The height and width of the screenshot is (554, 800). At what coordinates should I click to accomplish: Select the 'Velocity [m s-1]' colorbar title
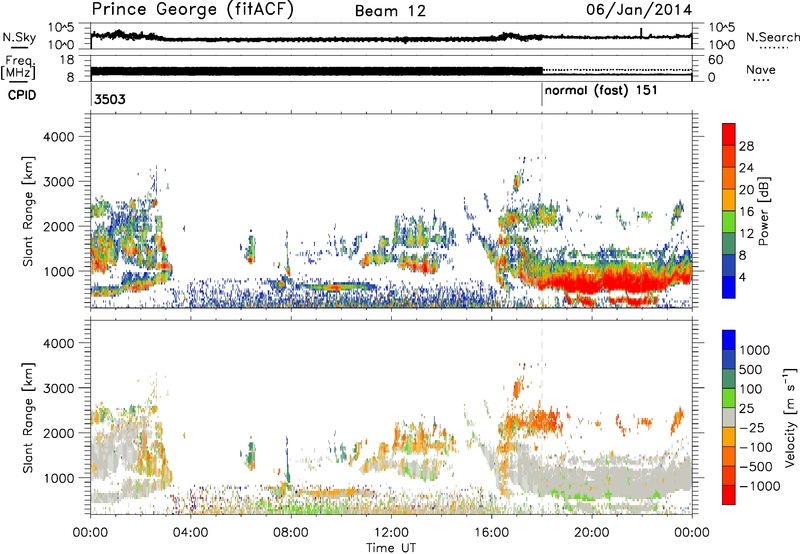tap(790, 417)
